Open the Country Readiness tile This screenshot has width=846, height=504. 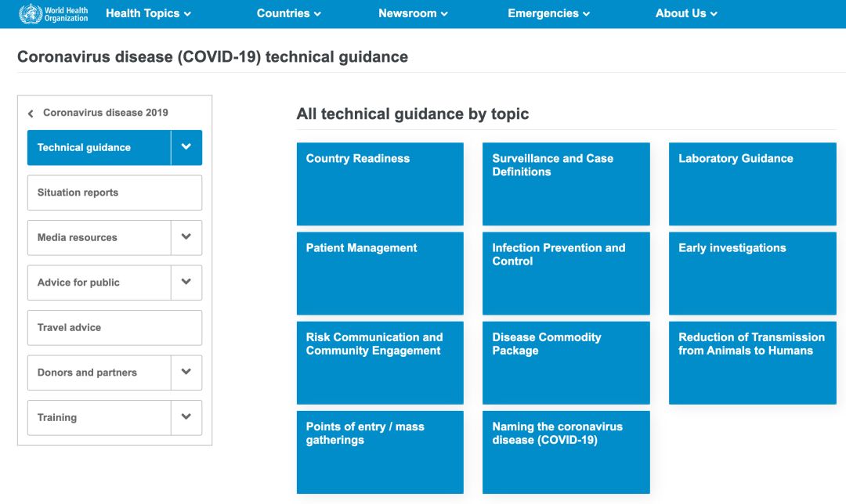point(380,184)
